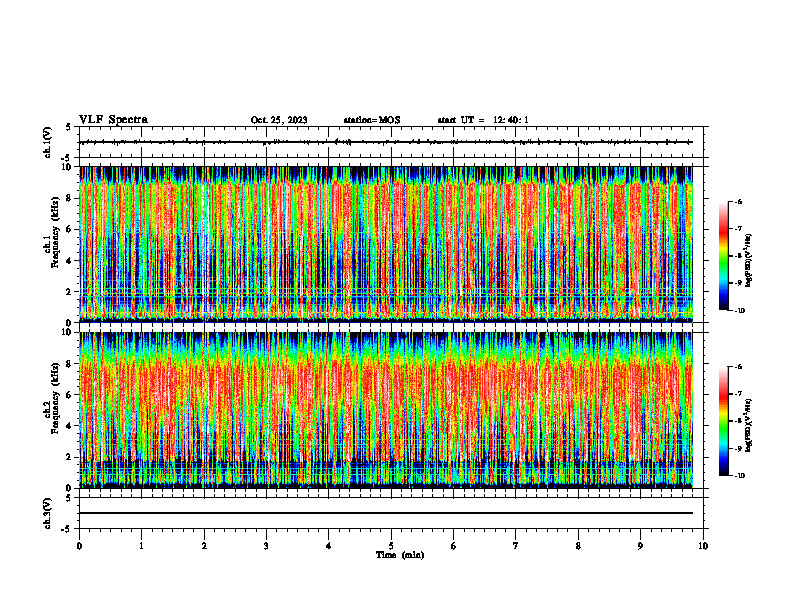Click the ch.2 color scale log(PSD) unit label

(x=749, y=425)
